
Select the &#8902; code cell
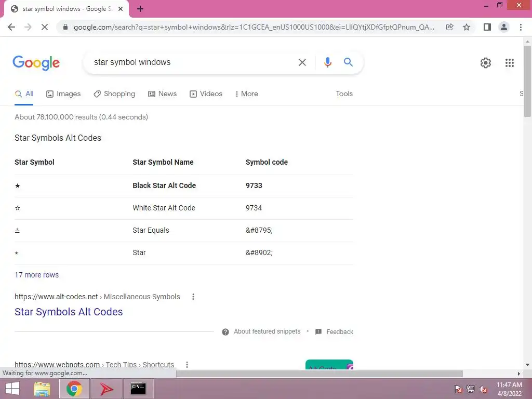click(259, 253)
